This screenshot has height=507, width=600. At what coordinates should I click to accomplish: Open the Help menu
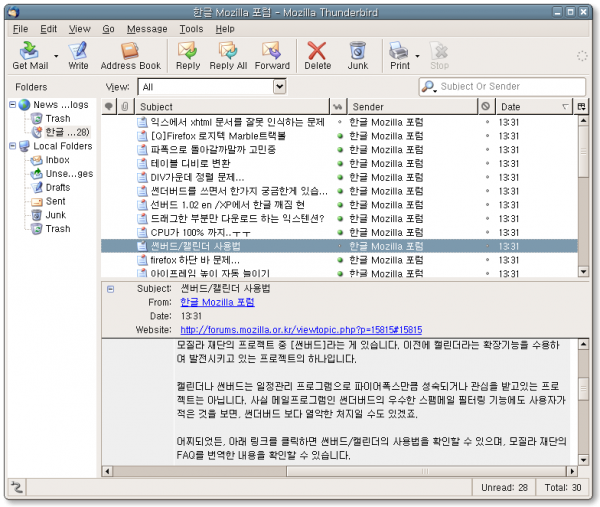pos(225,29)
